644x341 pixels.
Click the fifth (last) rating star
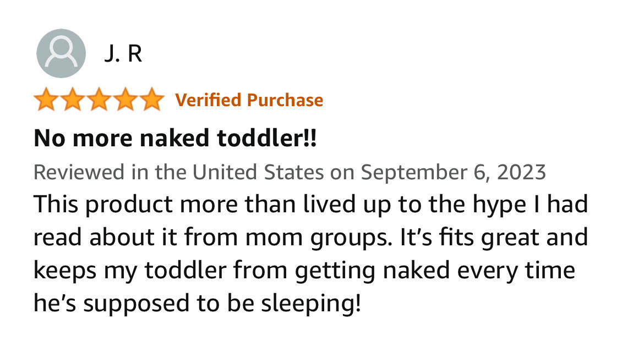pyautogui.click(x=150, y=100)
